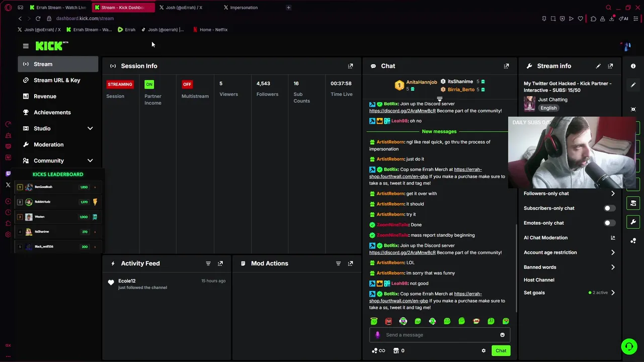Click the OFF Multistream badge
Viewport: 644px width, 362px height.
click(x=187, y=84)
